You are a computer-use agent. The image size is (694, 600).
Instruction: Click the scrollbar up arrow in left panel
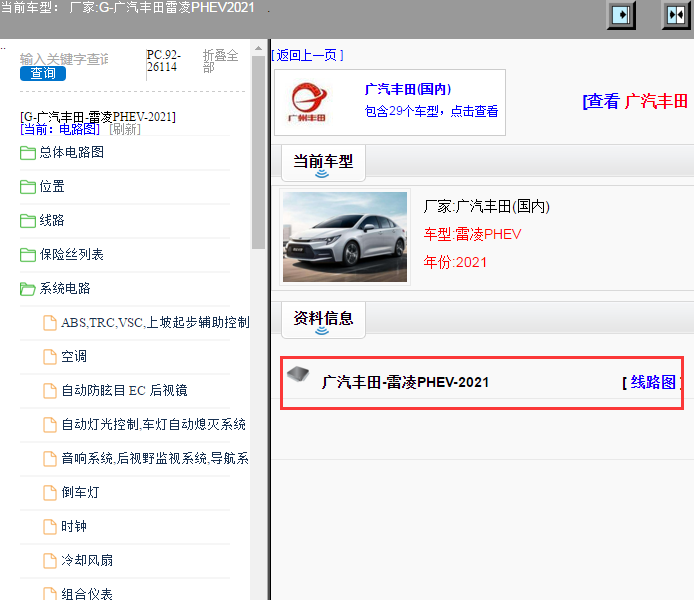pos(258,48)
